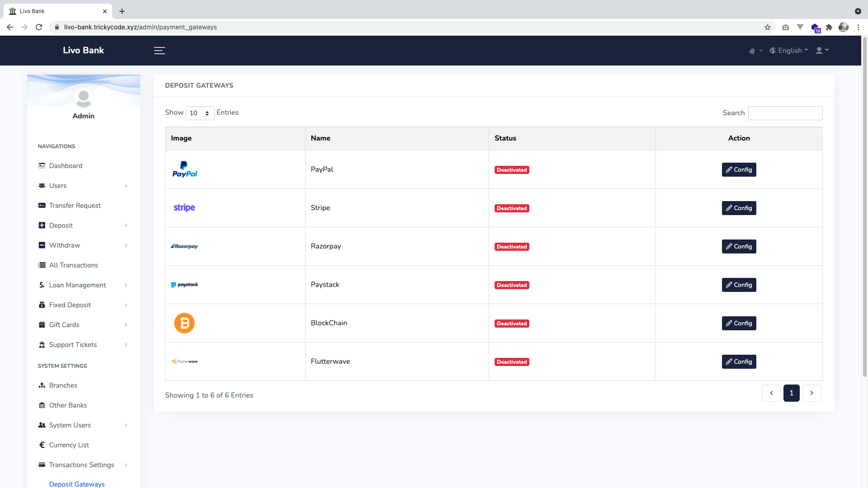Click the Users sidebar icon

42,186
